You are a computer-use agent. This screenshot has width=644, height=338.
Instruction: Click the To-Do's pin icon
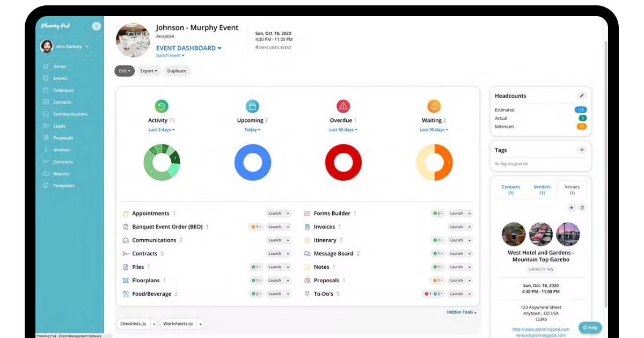click(x=308, y=294)
